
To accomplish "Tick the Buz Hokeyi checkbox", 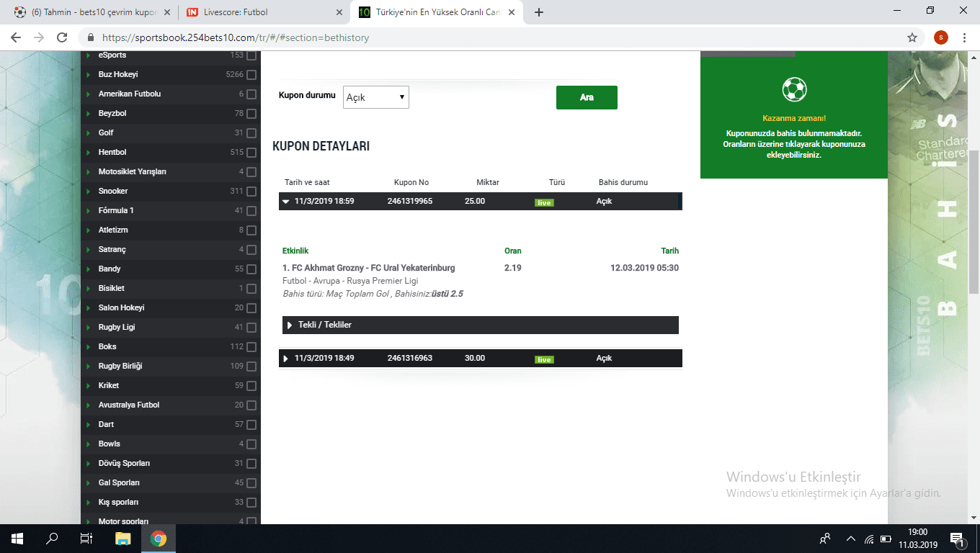I will (x=251, y=75).
